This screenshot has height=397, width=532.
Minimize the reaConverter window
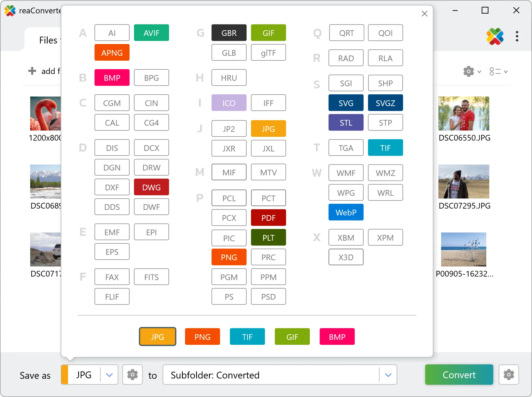(x=455, y=10)
